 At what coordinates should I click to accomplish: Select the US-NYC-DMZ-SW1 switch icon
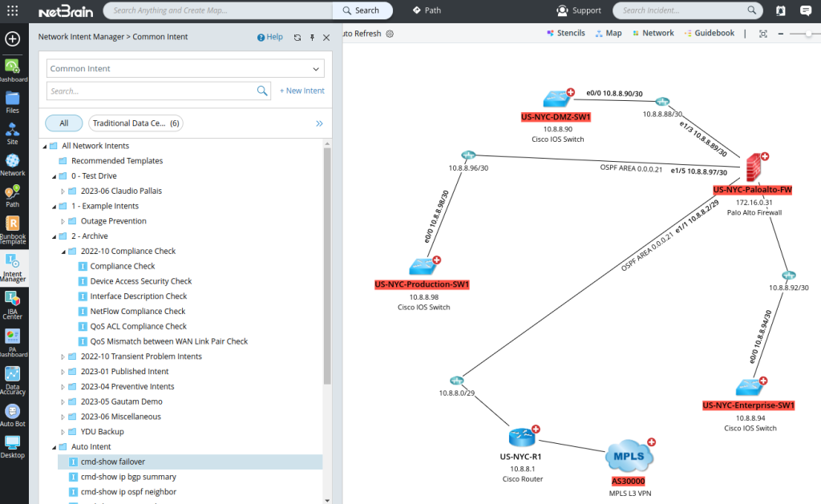click(556, 99)
